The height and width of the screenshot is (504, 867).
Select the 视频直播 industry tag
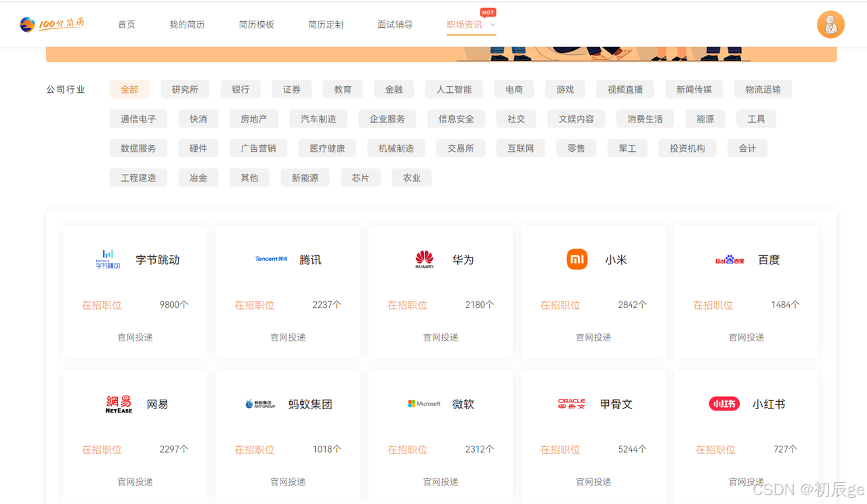click(x=625, y=89)
